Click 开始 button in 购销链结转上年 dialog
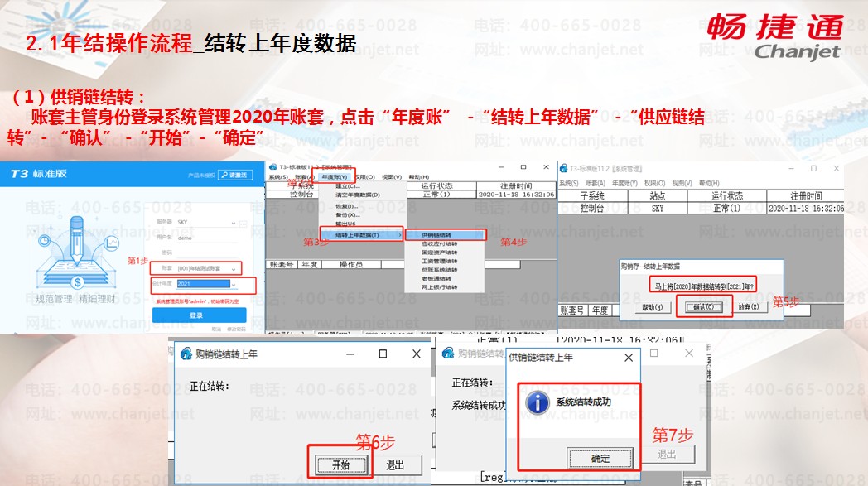 click(x=340, y=465)
